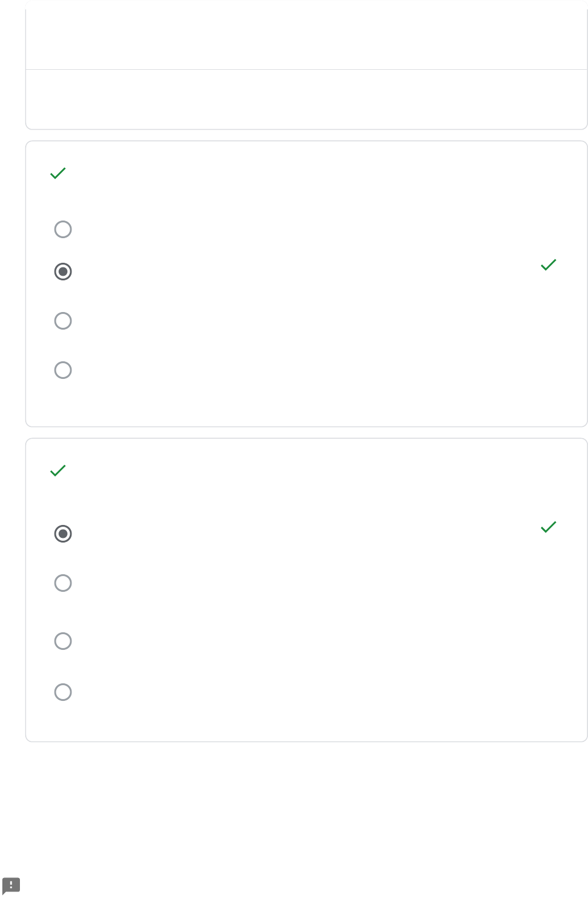Select the last option in the second question

(x=63, y=692)
